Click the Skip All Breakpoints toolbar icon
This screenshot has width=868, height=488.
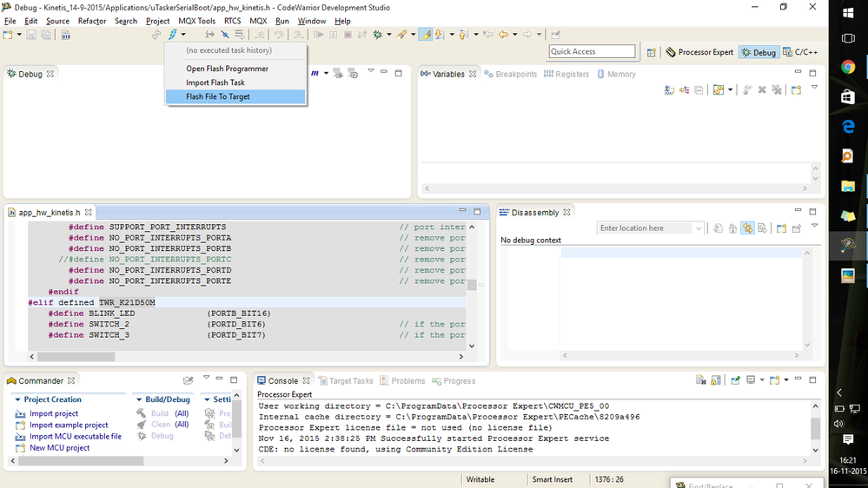[x=225, y=35]
